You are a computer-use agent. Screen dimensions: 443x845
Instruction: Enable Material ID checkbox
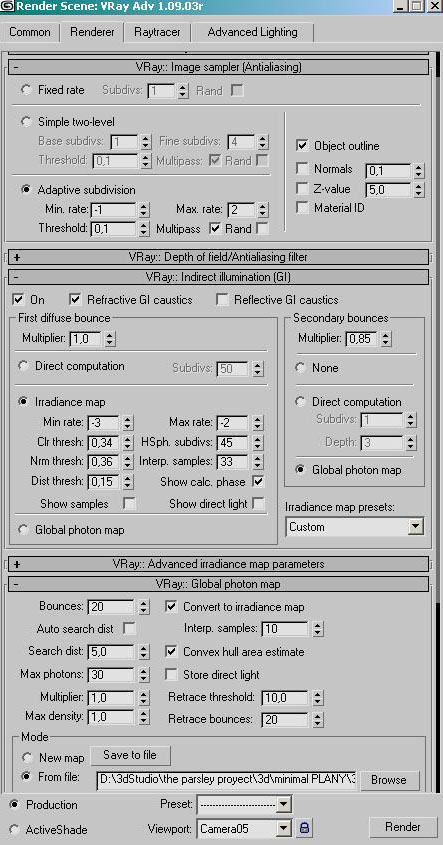tap(302, 207)
